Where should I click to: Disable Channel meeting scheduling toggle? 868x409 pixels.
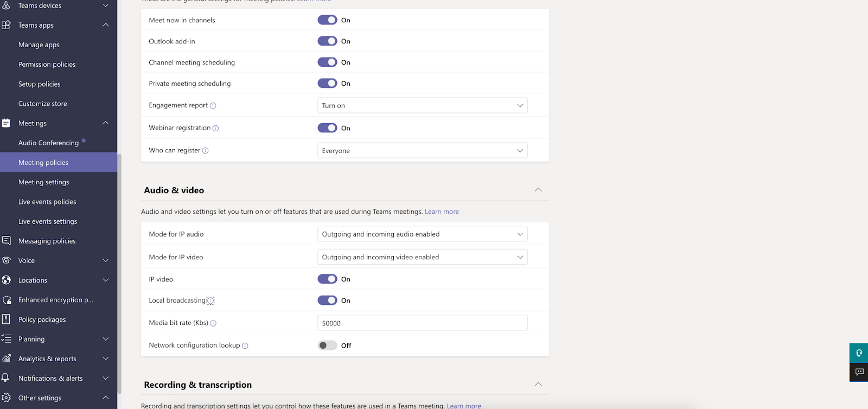327,62
